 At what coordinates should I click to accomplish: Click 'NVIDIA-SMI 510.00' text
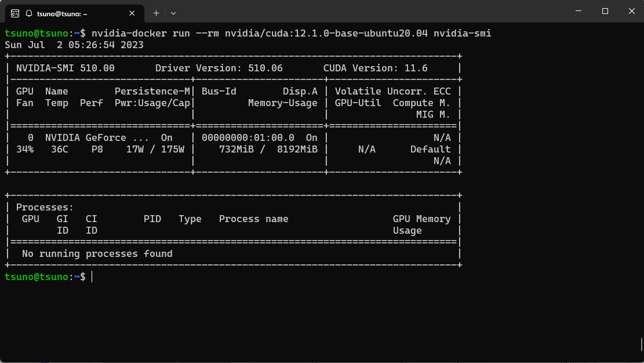(x=66, y=68)
